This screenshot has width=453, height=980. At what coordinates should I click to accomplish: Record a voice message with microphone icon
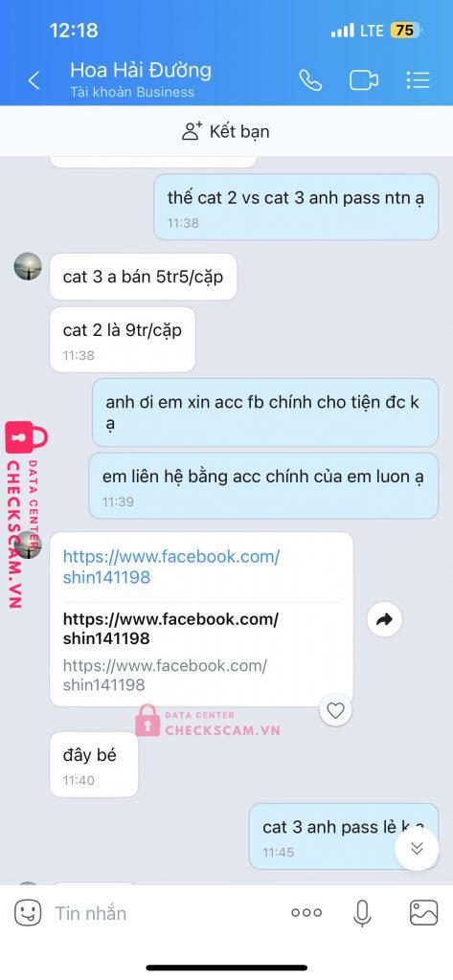pyautogui.click(x=362, y=913)
